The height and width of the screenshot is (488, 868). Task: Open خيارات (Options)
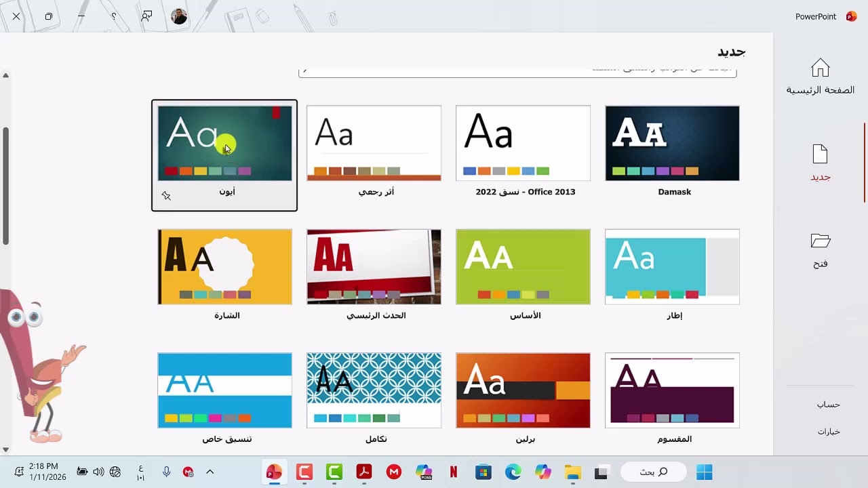coord(828,432)
